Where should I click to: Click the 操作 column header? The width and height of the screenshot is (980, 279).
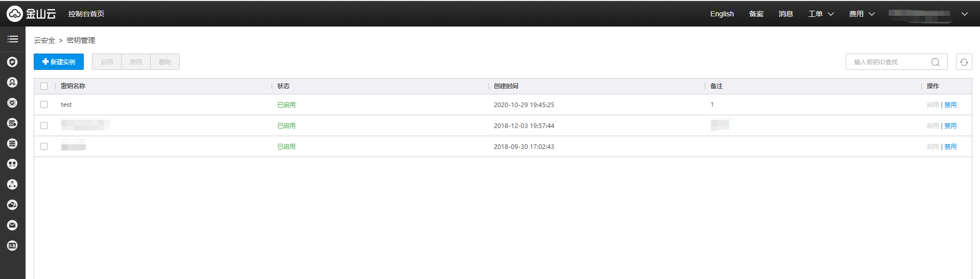[x=933, y=86]
